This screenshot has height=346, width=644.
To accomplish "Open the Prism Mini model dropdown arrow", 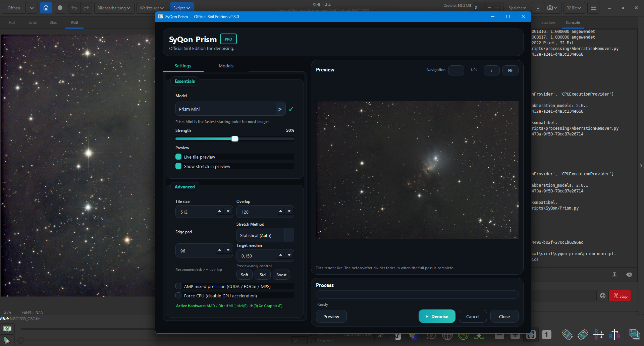I will [x=280, y=109].
